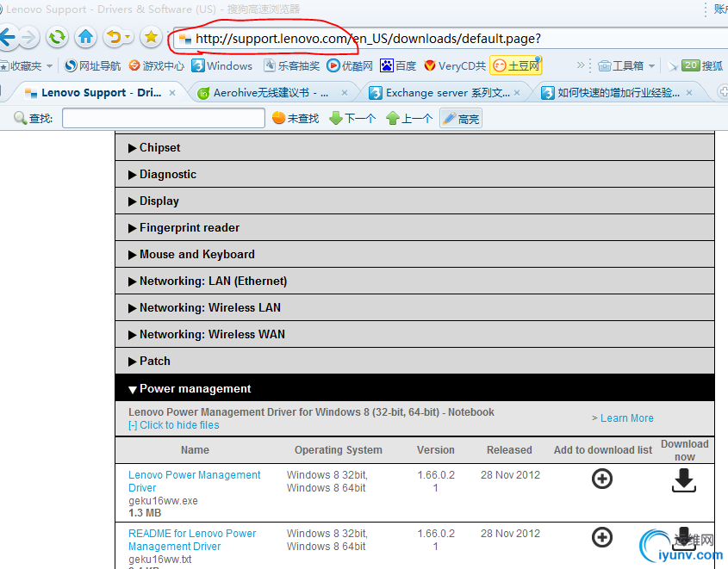
Task: Expand the Networking: LAN (Ethernet) category
Action: click(x=414, y=281)
